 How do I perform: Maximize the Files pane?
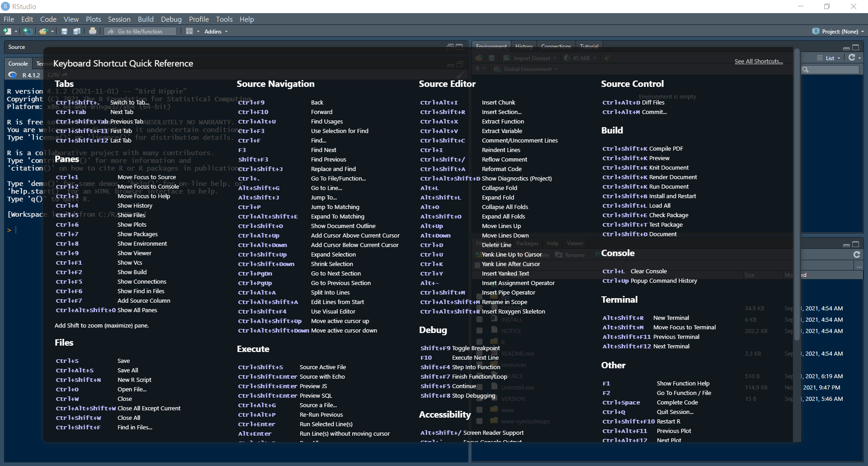(x=856, y=244)
